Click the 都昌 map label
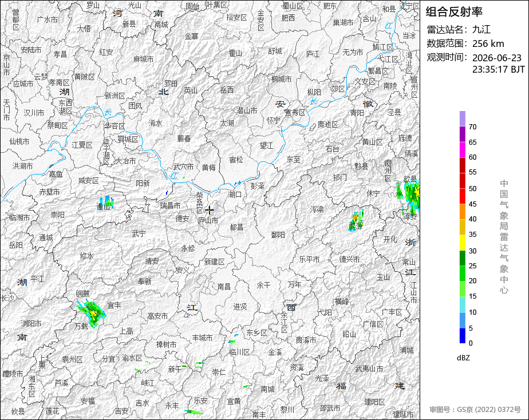529x420 pixels. pyautogui.click(x=236, y=227)
